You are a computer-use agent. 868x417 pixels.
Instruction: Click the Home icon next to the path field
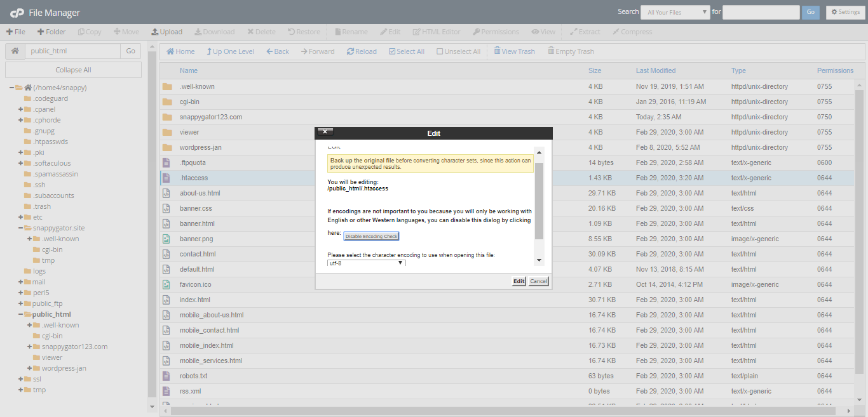pyautogui.click(x=14, y=50)
